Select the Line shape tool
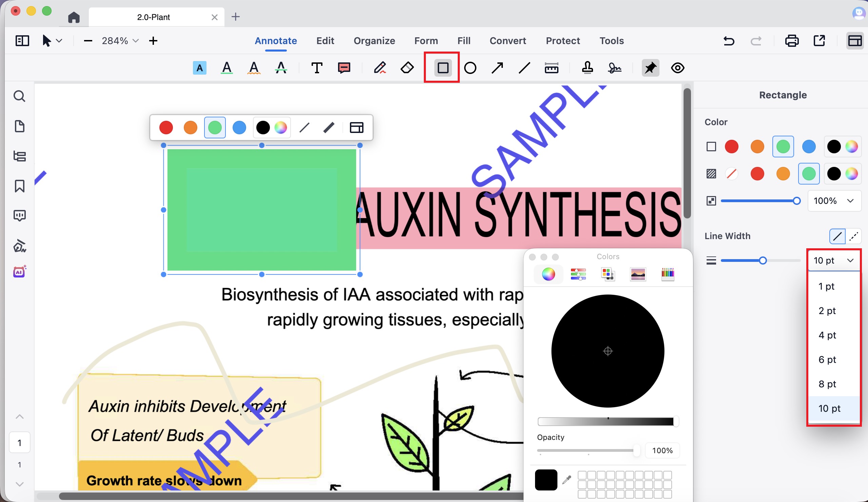Screen dimensions: 868x502 (x=524, y=68)
